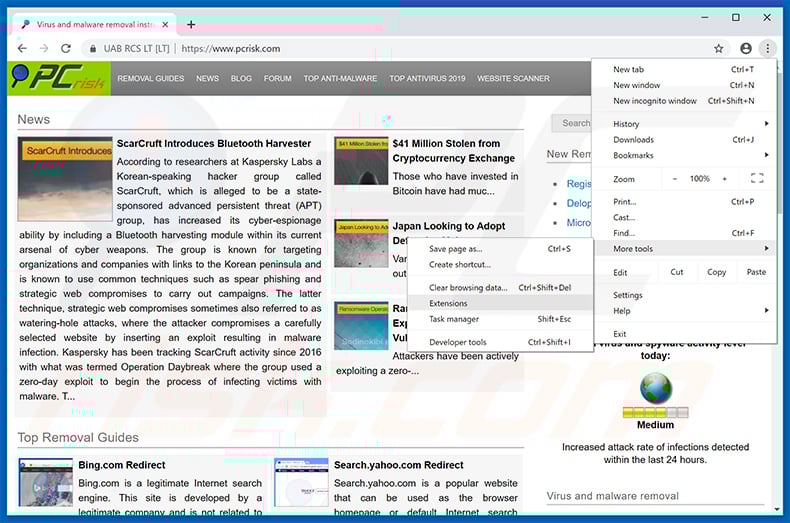This screenshot has width=790, height=523.
Task: Expand the Help submenu
Action: coord(685,311)
